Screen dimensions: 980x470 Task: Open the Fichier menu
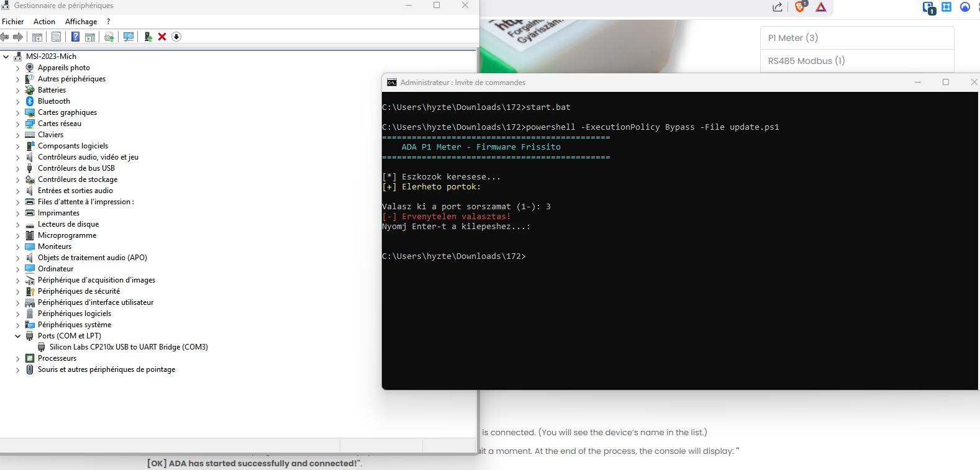coord(13,22)
